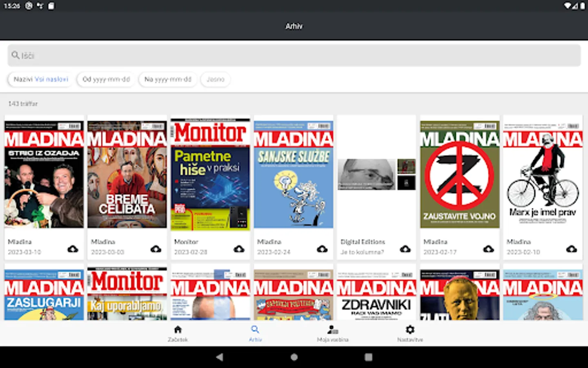Open Mladina cover 'Marx je imel prav'
Viewport: 588px width, 368px height.
pos(543,174)
